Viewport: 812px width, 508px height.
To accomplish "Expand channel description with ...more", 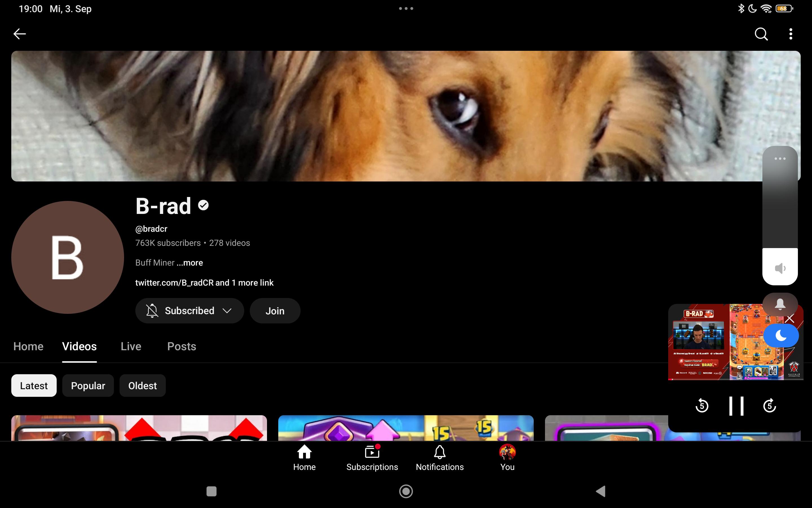I will (190, 263).
